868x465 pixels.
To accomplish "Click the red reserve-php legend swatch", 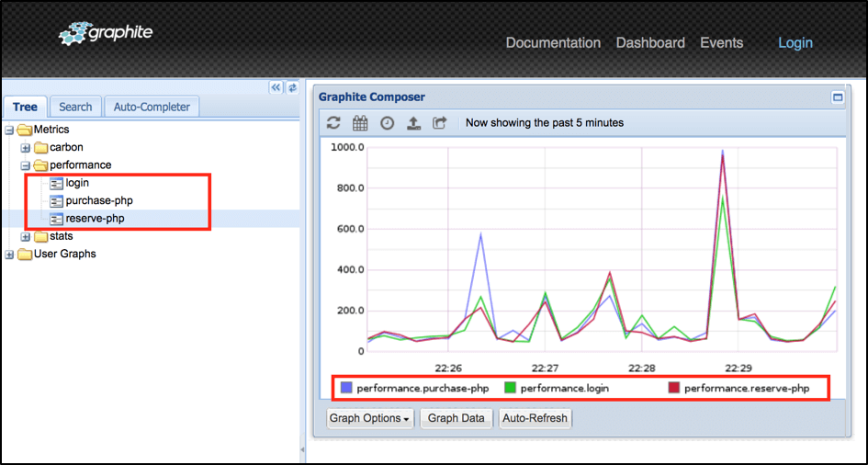I will click(673, 388).
